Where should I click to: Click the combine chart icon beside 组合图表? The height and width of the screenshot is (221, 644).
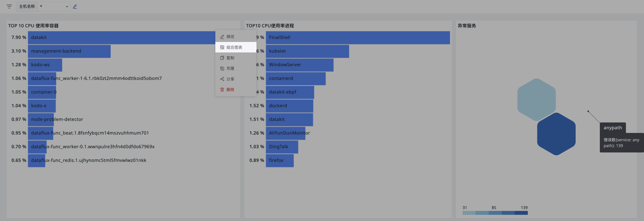point(222,47)
